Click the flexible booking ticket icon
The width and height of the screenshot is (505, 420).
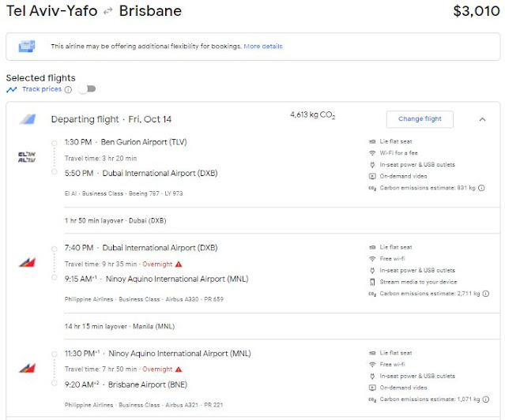(27, 47)
